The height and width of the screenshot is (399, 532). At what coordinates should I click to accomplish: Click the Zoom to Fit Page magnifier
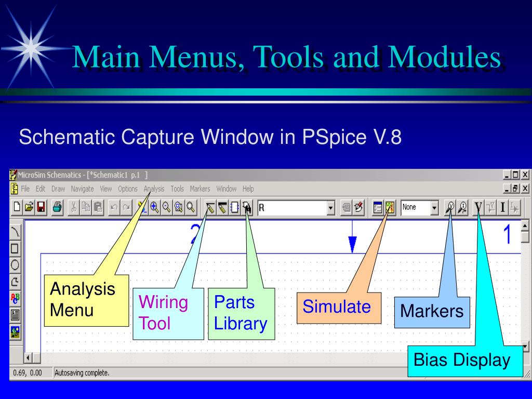pyautogui.click(x=191, y=207)
